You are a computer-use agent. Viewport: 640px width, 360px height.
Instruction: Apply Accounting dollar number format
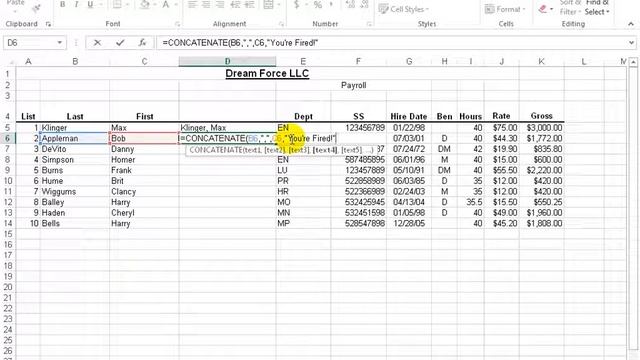pos(297,4)
